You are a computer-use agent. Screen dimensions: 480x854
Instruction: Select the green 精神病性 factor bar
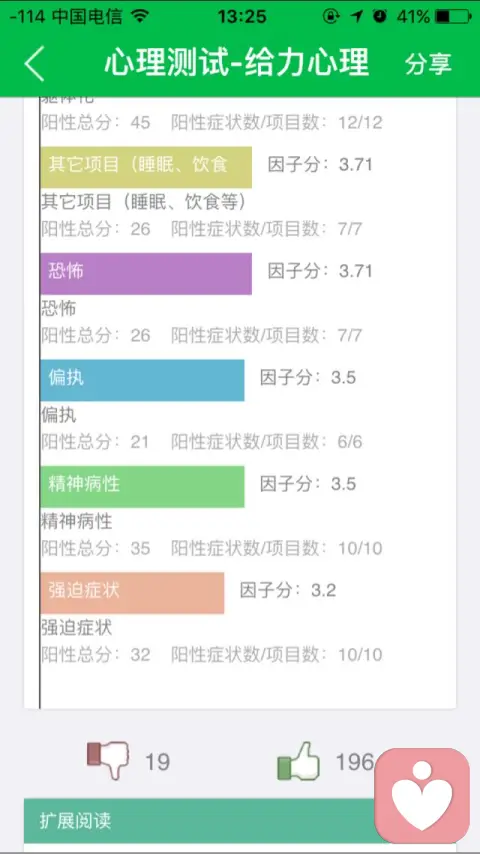tap(142, 486)
